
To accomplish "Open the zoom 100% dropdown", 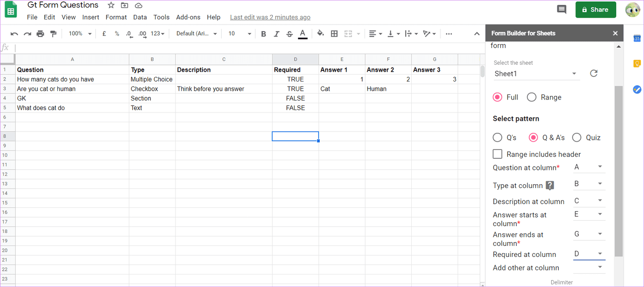I will [80, 34].
